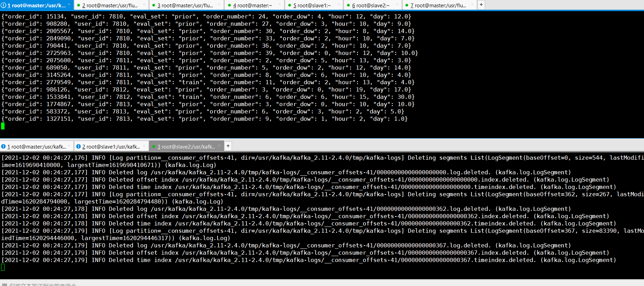Click order_id 908280 JSON line
644x286 pixels.
pyautogui.click(x=206, y=24)
